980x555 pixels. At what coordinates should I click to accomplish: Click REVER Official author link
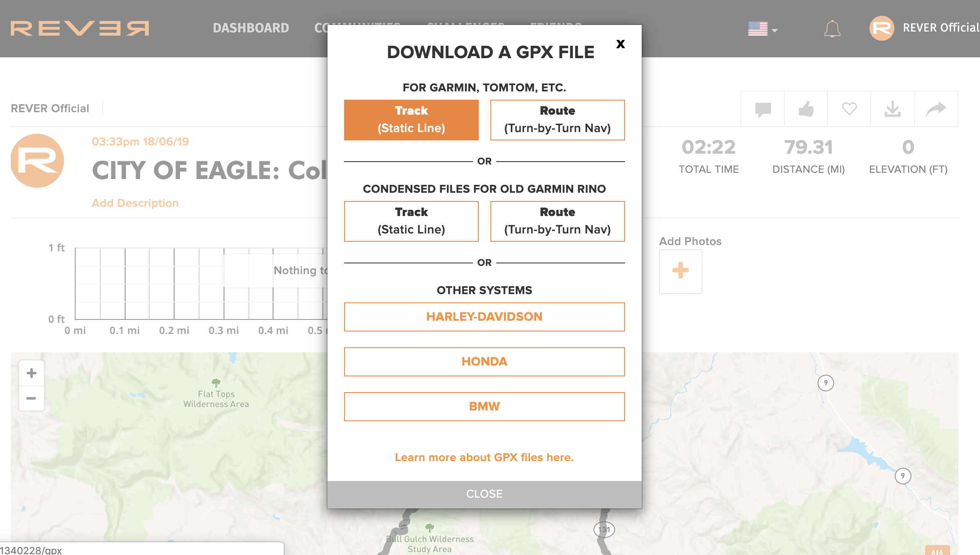[50, 108]
